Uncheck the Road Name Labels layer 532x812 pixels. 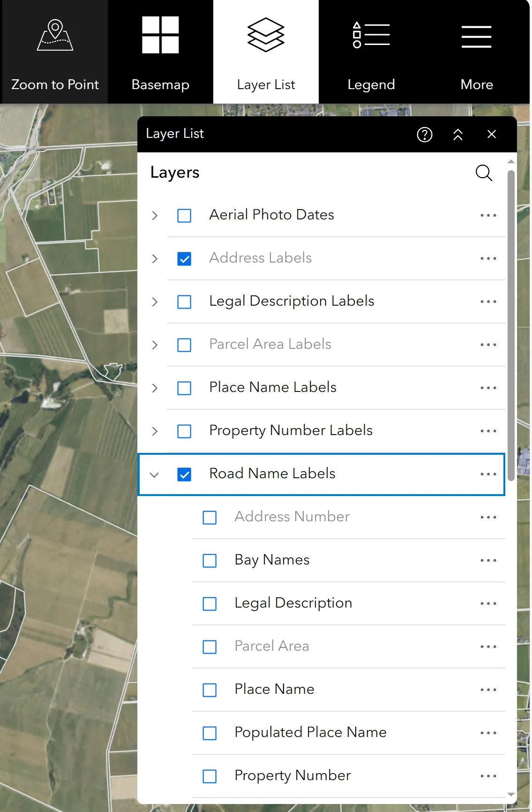tap(184, 474)
